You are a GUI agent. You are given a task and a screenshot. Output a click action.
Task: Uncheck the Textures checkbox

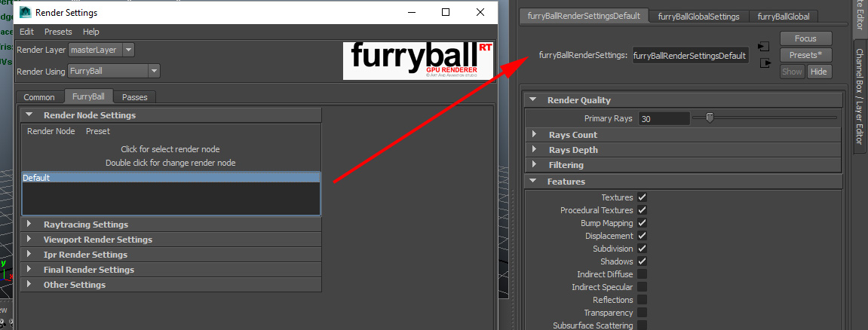click(643, 197)
